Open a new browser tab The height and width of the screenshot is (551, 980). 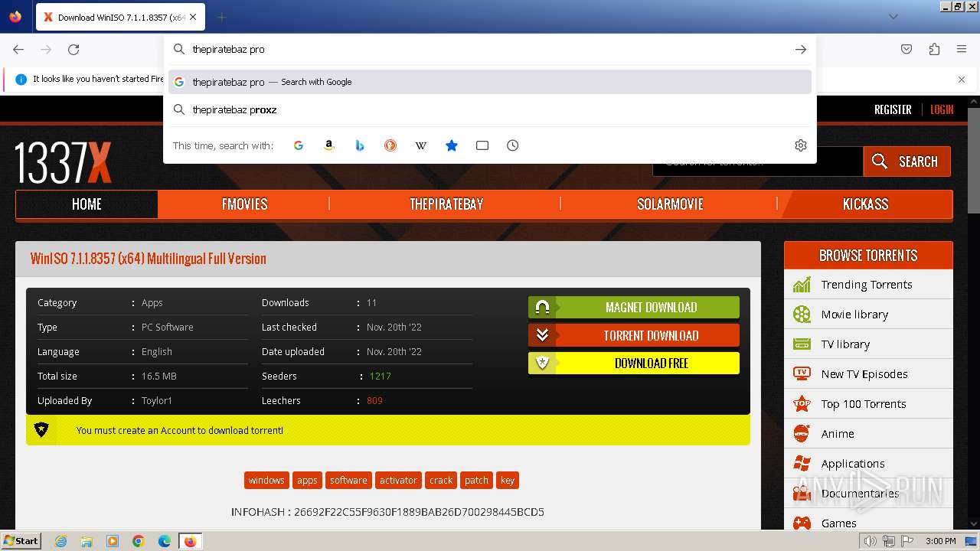(221, 17)
